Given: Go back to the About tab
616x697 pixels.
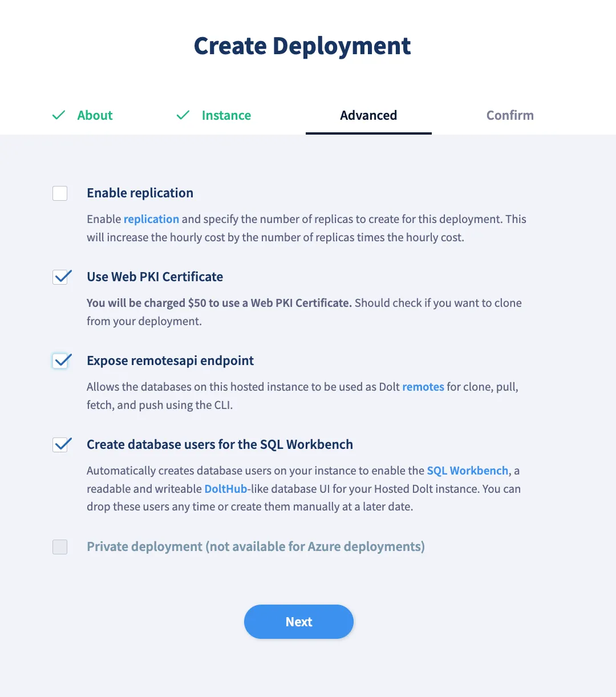Looking at the screenshot, I should 95,115.
